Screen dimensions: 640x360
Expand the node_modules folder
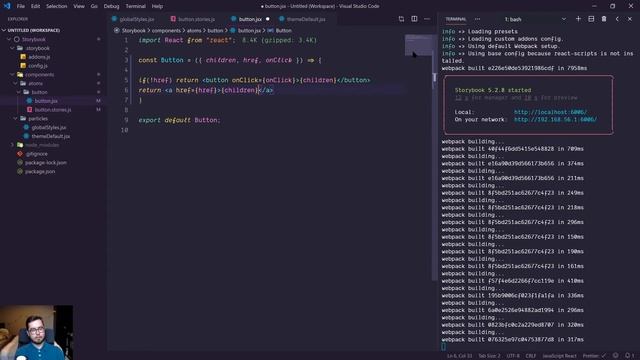42,145
